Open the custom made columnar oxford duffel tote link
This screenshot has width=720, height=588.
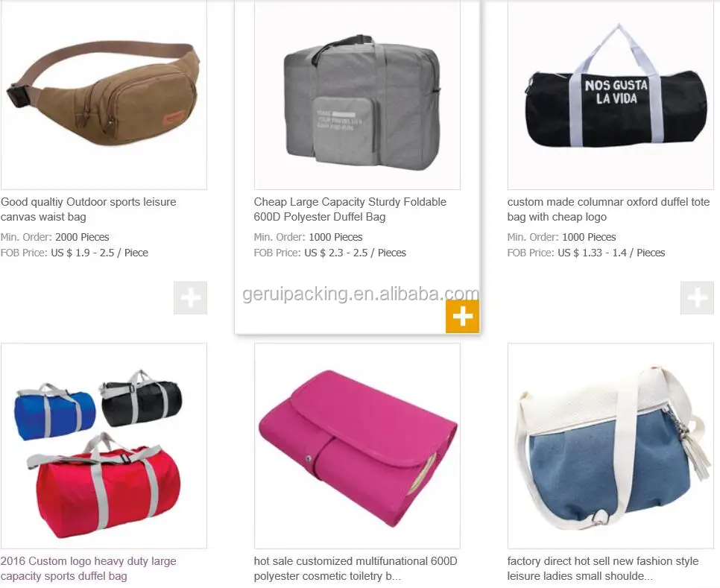pyautogui.click(x=608, y=209)
